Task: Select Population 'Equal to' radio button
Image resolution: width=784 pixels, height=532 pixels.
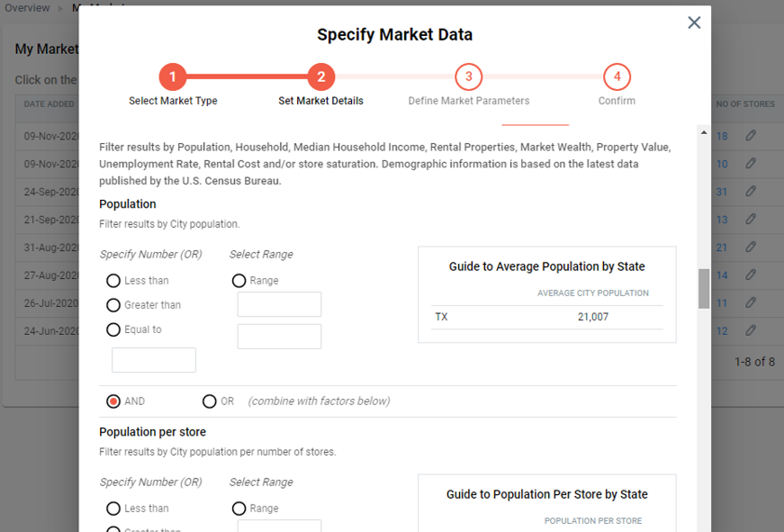Action: tap(113, 329)
